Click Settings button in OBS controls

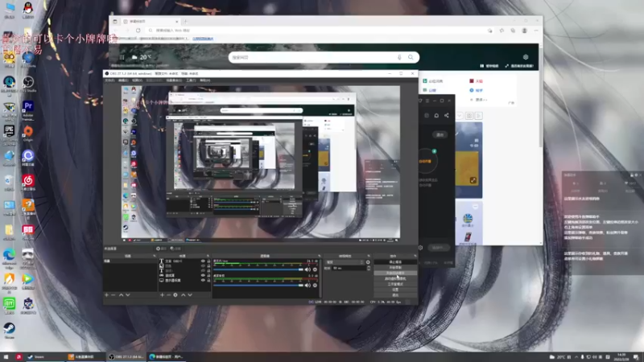(x=395, y=290)
